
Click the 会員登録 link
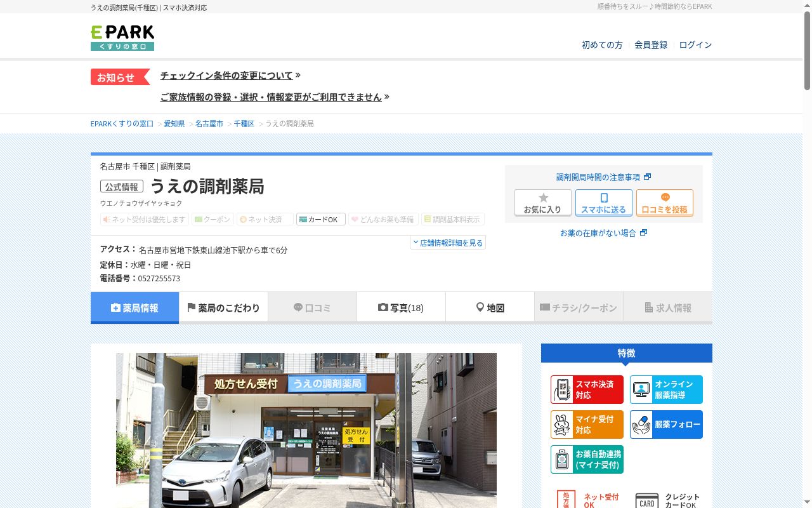click(651, 45)
